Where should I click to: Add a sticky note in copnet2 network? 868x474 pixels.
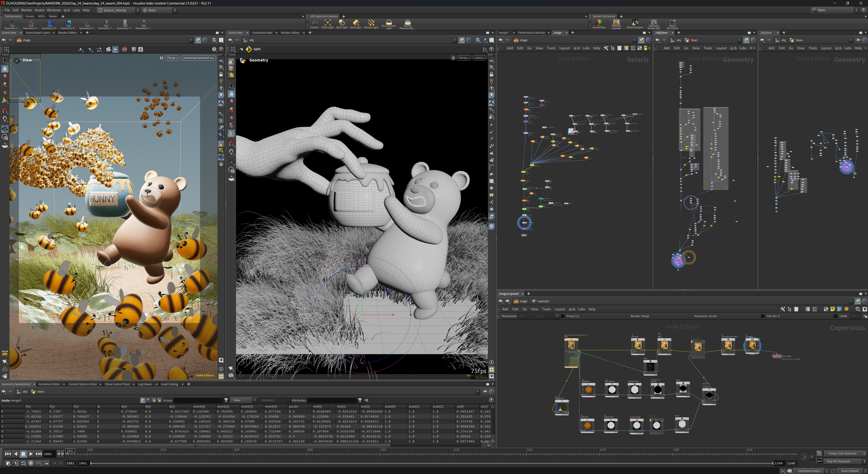833,309
